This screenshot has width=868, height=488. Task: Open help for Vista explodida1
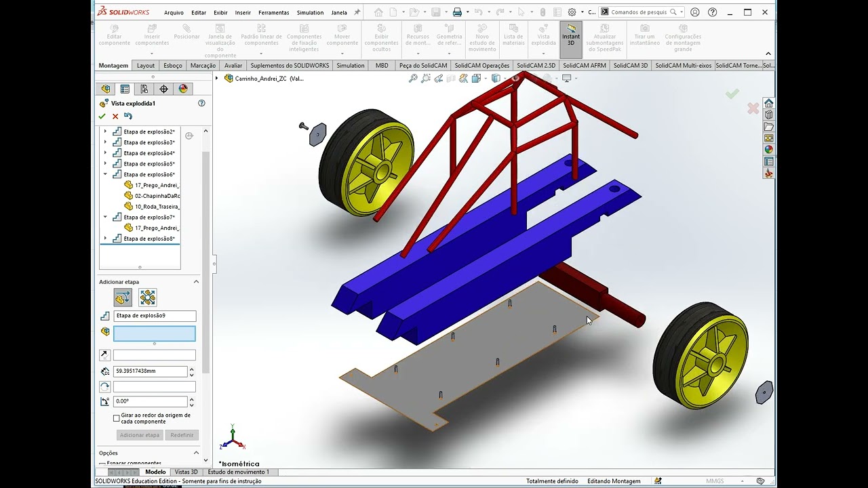click(x=201, y=103)
